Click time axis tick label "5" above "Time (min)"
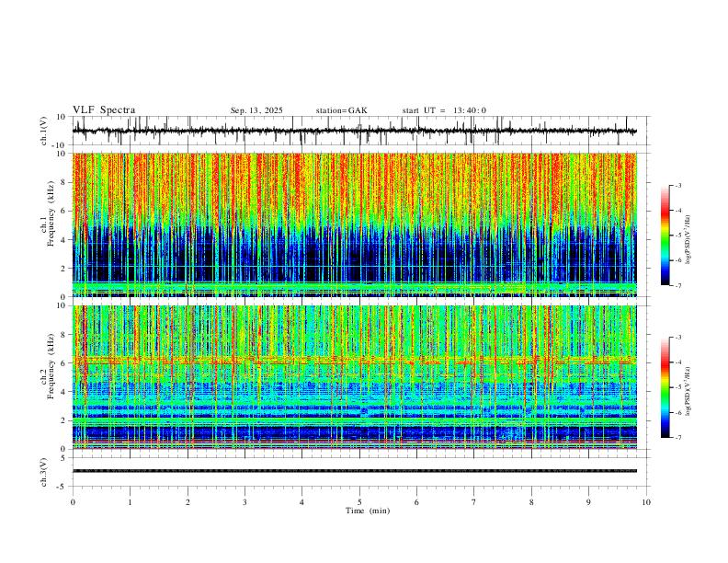Viewport: 728px width, 563px height. (359, 502)
